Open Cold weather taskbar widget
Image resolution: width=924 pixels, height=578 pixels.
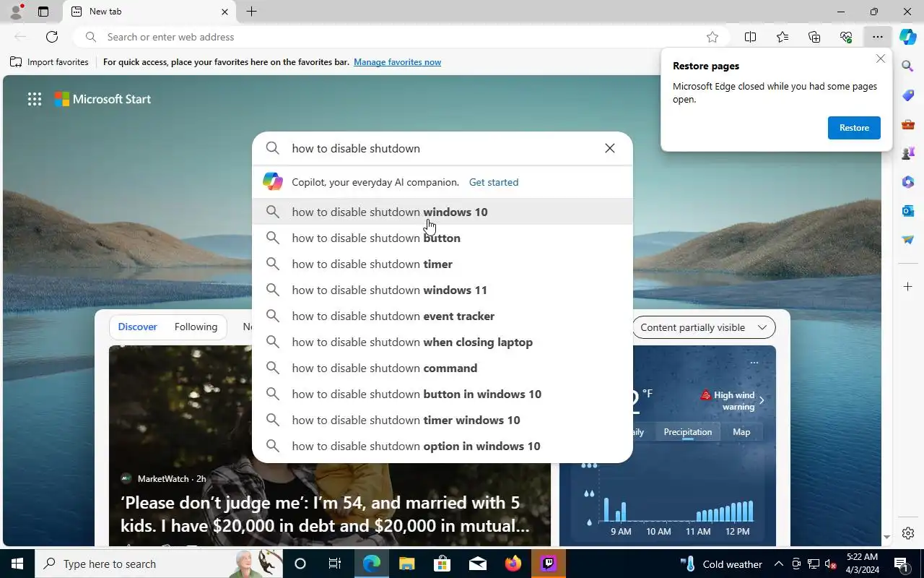tap(721, 564)
